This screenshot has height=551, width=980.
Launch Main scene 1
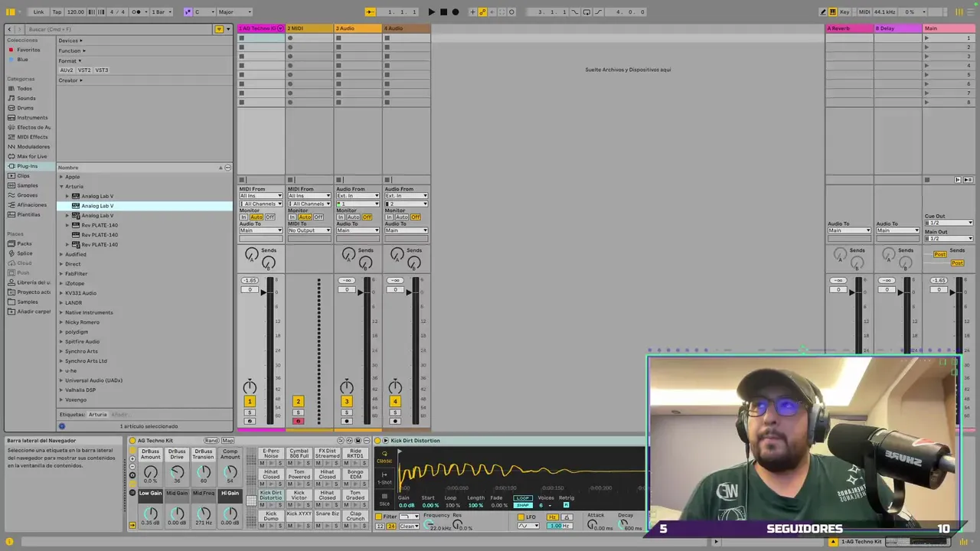click(x=926, y=37)
